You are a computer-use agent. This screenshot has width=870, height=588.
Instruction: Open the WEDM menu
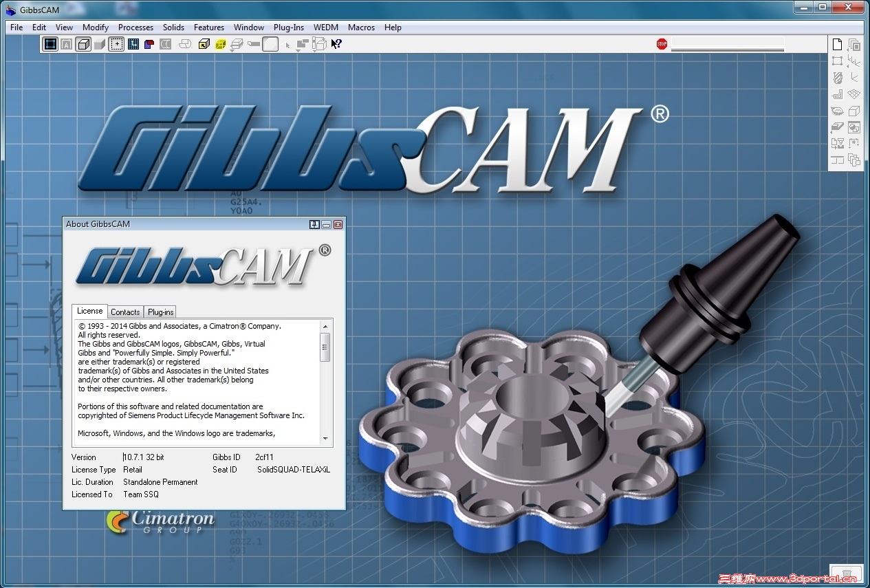[x=327, y=28]
